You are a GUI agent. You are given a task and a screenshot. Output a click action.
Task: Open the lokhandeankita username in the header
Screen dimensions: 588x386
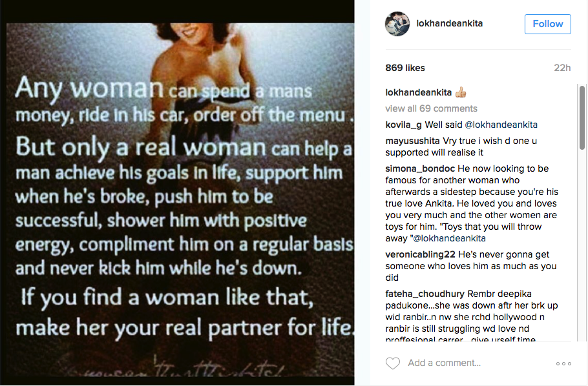[x=449, y=23]
